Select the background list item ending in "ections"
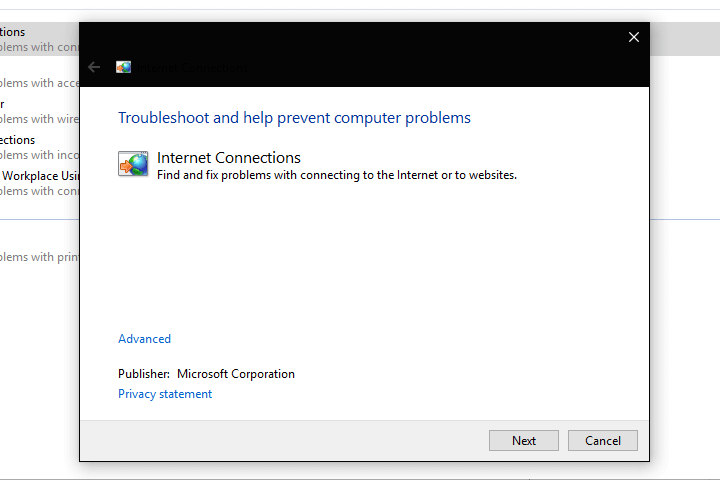 [18, 140]
